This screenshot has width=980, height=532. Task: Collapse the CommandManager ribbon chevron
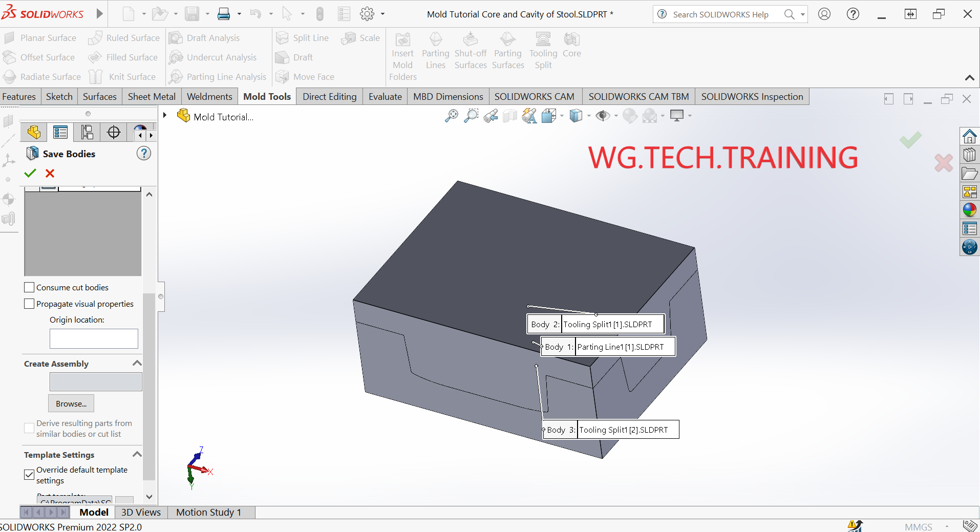[969, 78]
